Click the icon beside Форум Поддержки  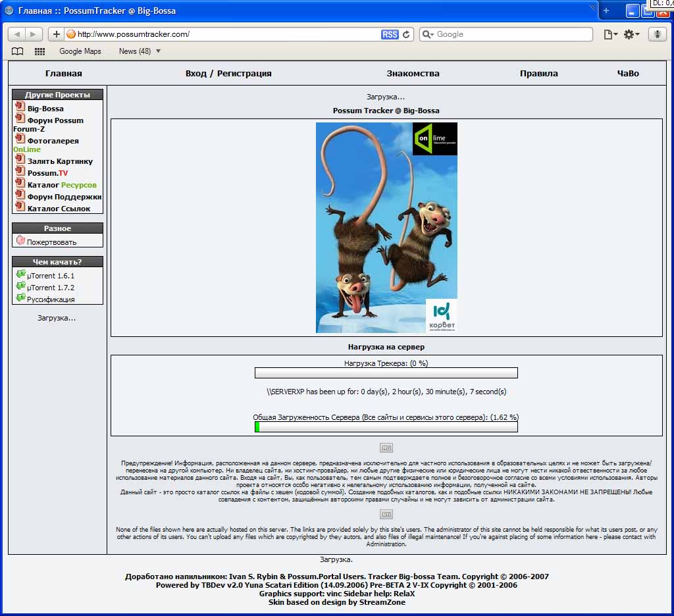(20, 194)
